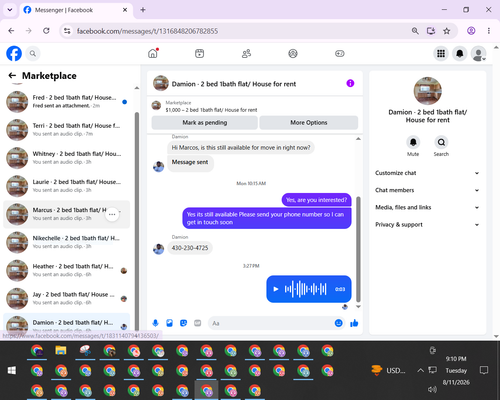The height and width of the screenshot is (400, 500).
Task: Open the volume control in system tray
Action: pos(432,389)
